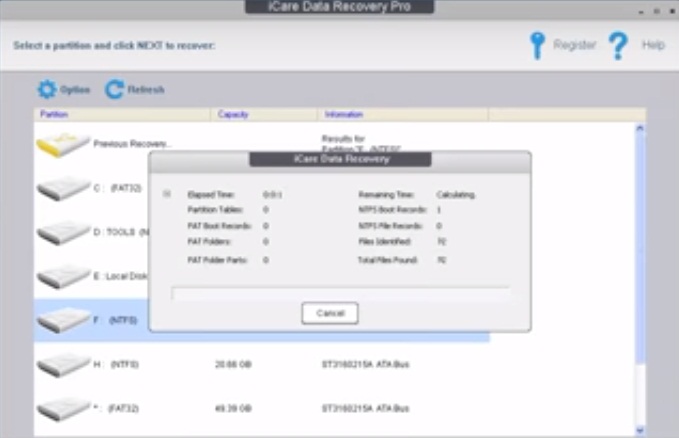Click the partition list vertical scrollbar
The image size is (679, 438).
tap(640, 279)
